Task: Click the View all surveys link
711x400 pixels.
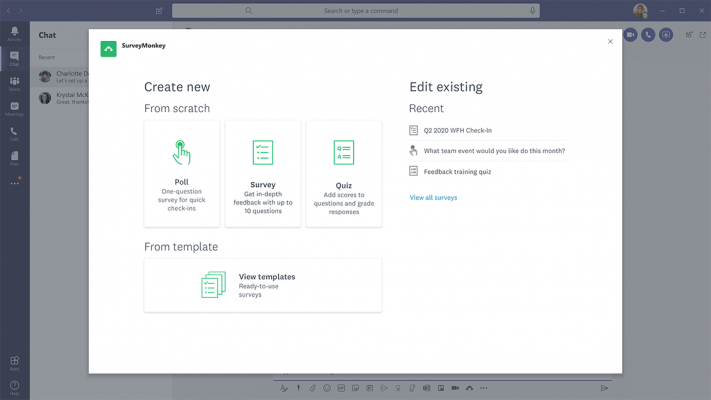Action: point(433,197)
